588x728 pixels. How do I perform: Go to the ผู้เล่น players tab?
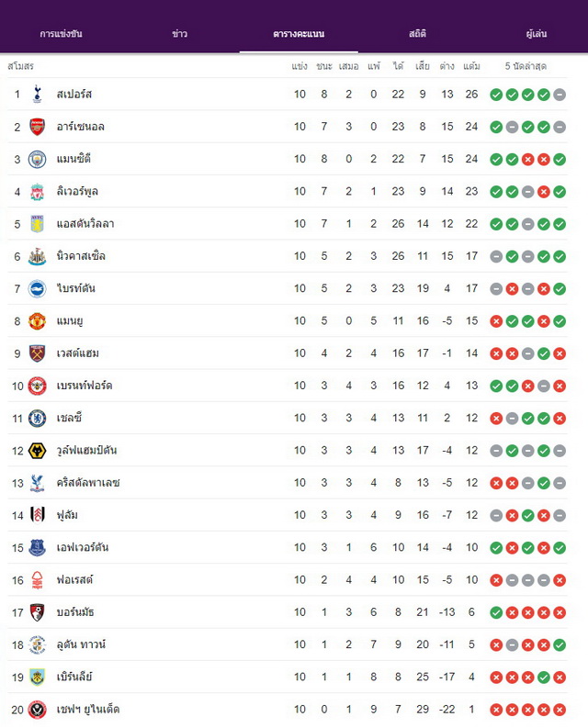tap(537, 34)
